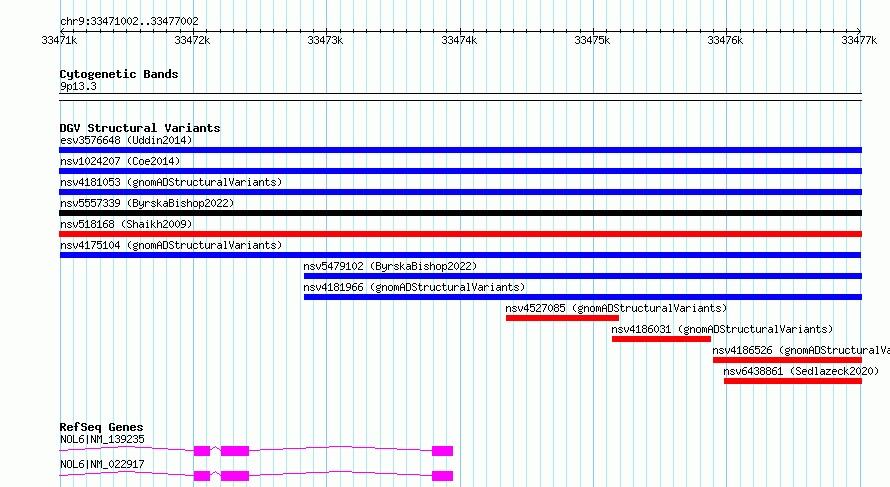Click the blue bar for nsv5479102 (ByrskaBishop2022)
This screenshot has height=487, width=890.
[x=583, y=276]
